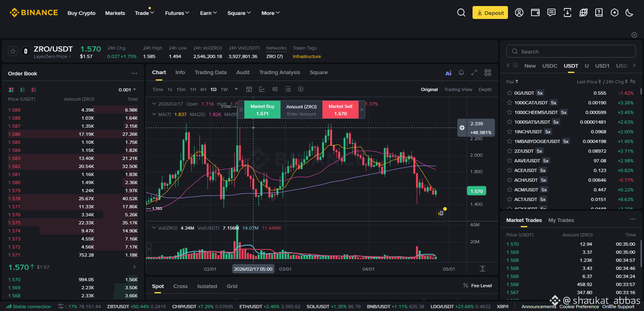This screenshot has height=311, width=644.
Task: Switch to My Trades tab
Action: click(x=561, y=220)
